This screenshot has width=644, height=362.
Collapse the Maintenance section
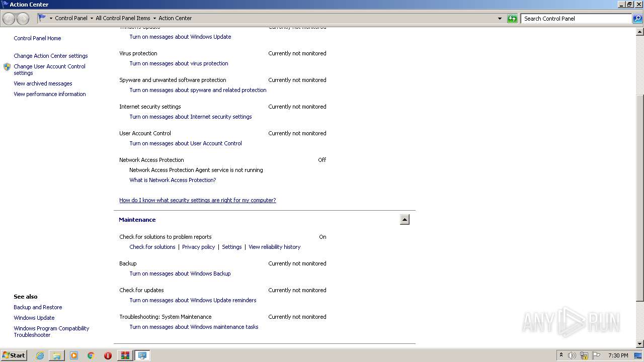click(x=405, y=220)
